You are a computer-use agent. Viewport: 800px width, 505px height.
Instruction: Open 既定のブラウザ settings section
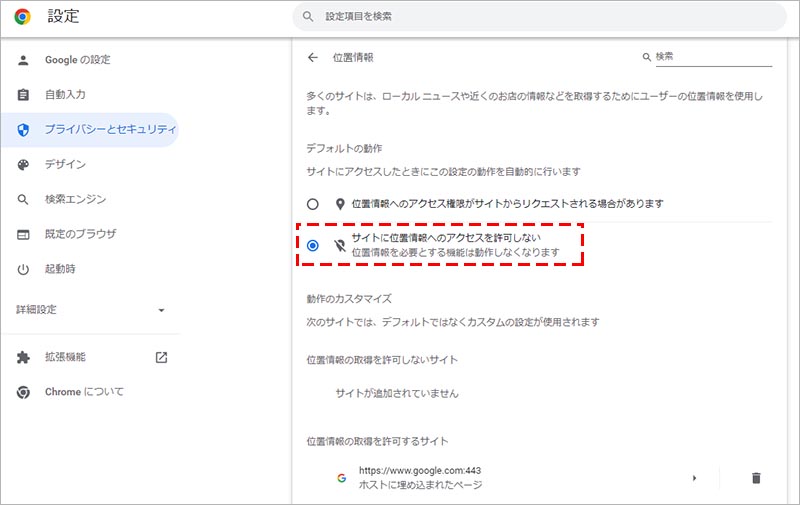[80, 234]
